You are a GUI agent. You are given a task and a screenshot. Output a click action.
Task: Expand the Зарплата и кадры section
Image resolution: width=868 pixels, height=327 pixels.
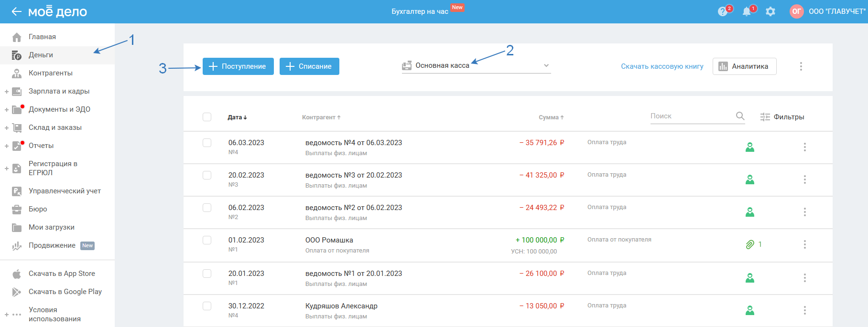coord(7,91)
